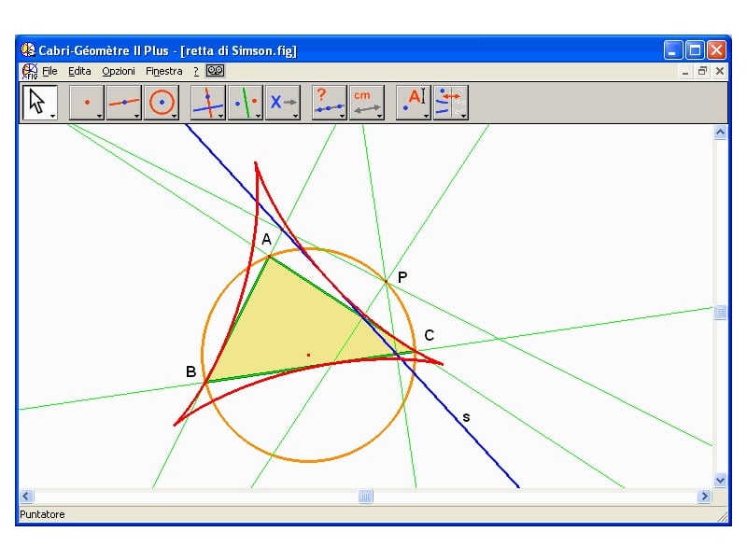Image resolution: width=747 pixels, height=560 pixels.
Task: Select the Perpendicular line construction tool
Action: point(207,102)
